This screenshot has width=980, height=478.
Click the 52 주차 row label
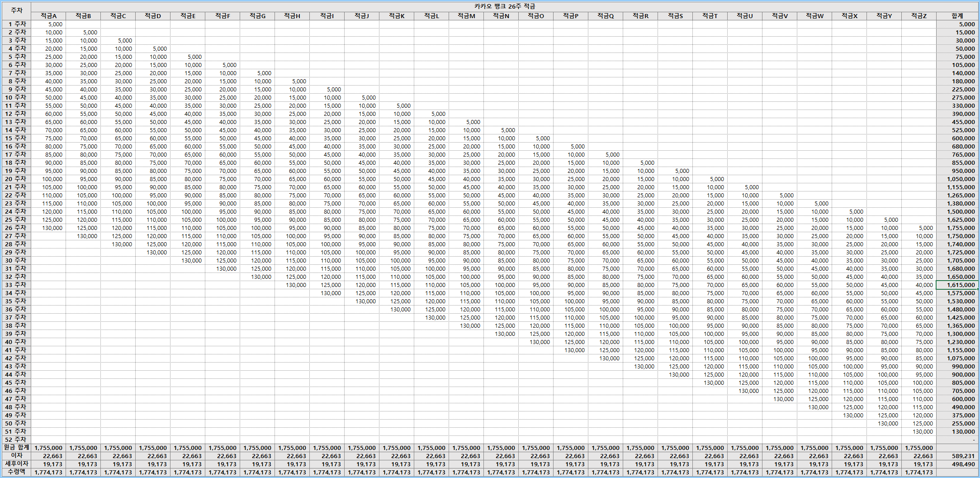click(x=16, y=440)
